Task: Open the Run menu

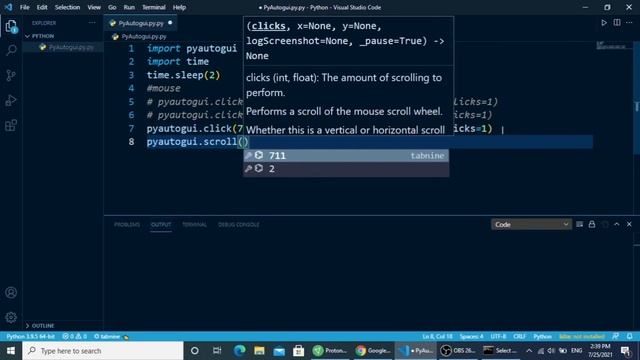Action: tap(129, 7)
